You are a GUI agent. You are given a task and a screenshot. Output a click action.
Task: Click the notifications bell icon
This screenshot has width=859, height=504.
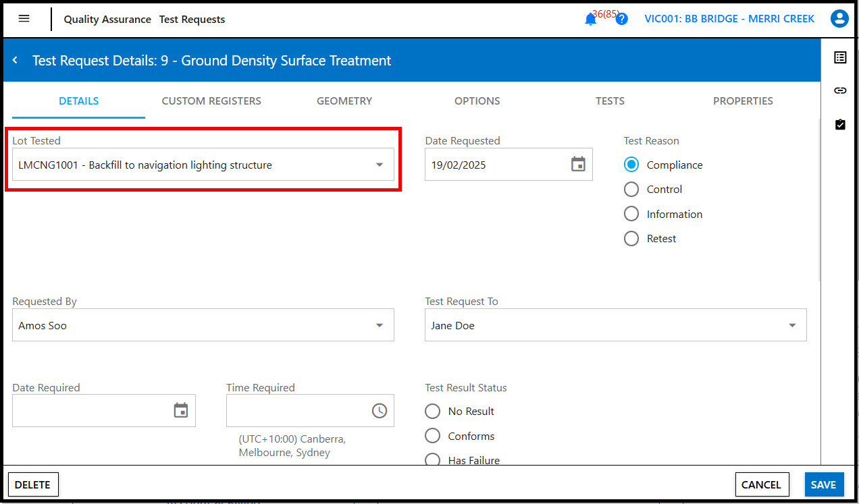[590, 20]
